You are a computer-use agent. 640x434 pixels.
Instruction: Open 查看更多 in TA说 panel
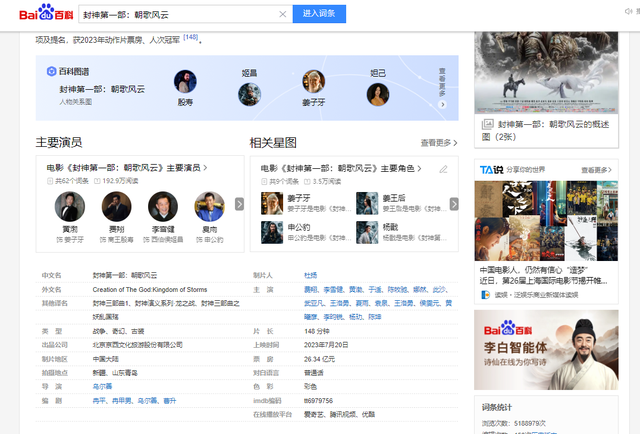[x=596, y=169]
